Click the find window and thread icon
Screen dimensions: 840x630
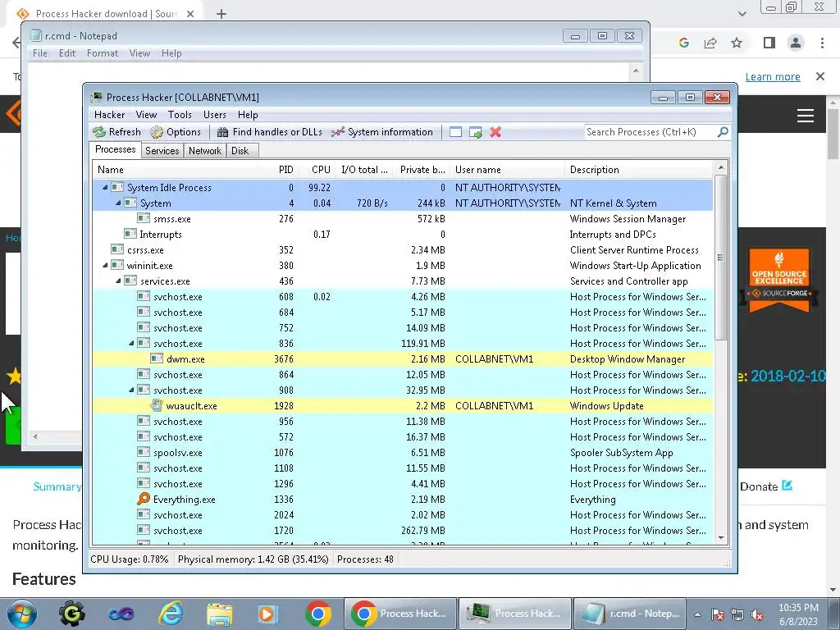point(475,132)
